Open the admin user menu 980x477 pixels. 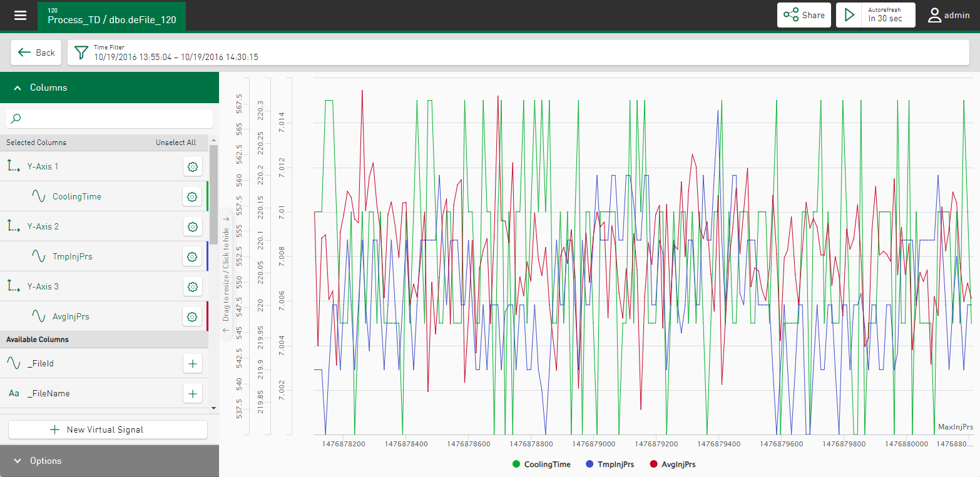(949, 15)
